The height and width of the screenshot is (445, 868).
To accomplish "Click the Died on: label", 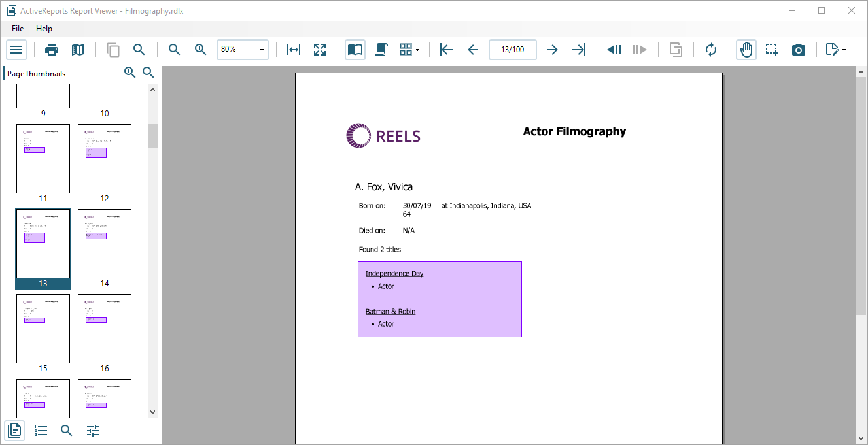I will [x=372, y=231].
